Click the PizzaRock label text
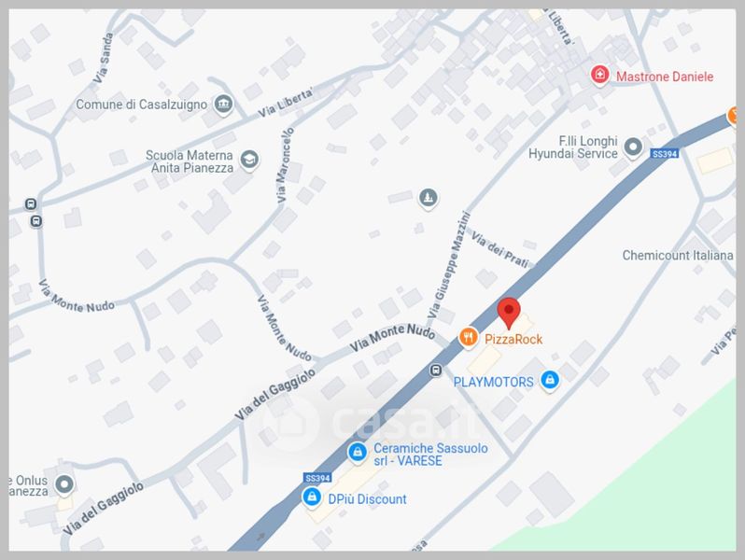Image resolution: width=745 pixels, height=560 pixels. 513,339
